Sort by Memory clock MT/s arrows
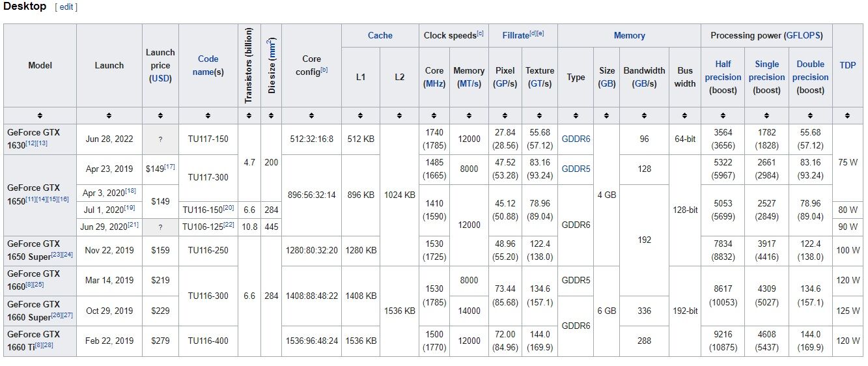The image size is (868, 366). tap(469, 116)
